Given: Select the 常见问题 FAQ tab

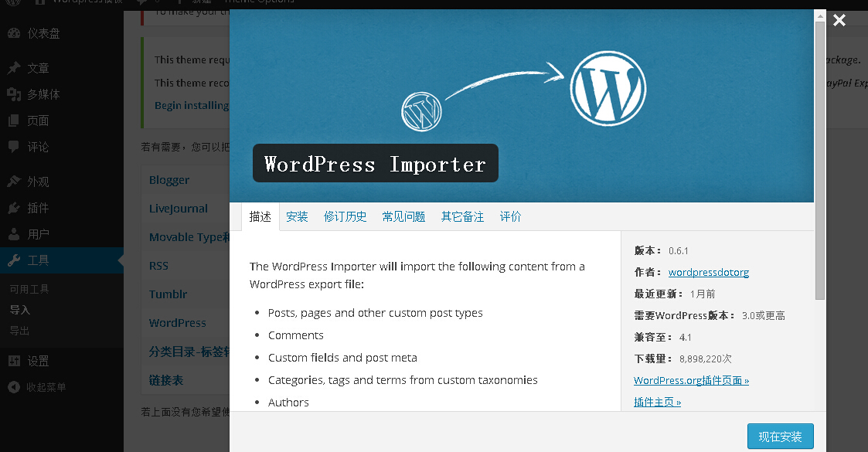Looking at the screenshot, I should point(403,216).
